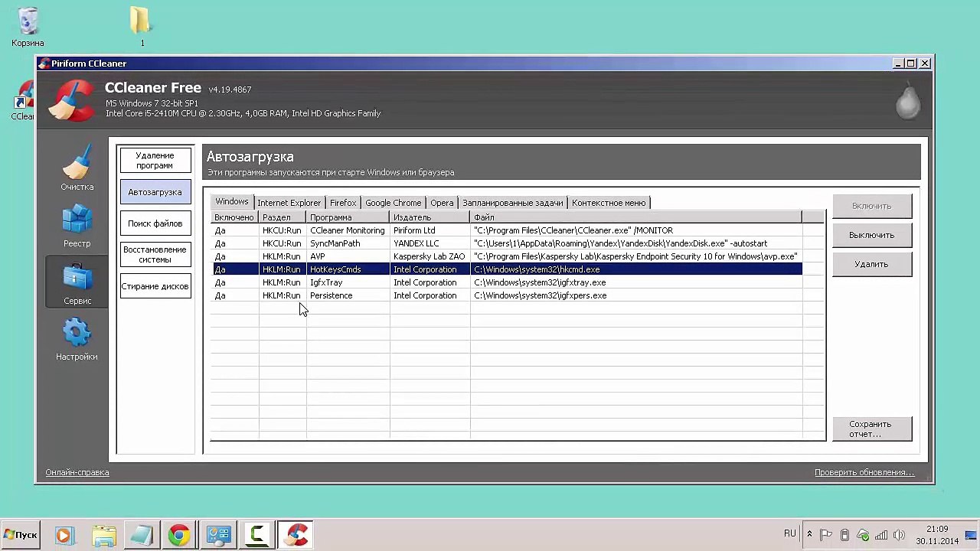The image size is (980, 551).
Task: Open desktop folder named 1
Action: point(141,28)
